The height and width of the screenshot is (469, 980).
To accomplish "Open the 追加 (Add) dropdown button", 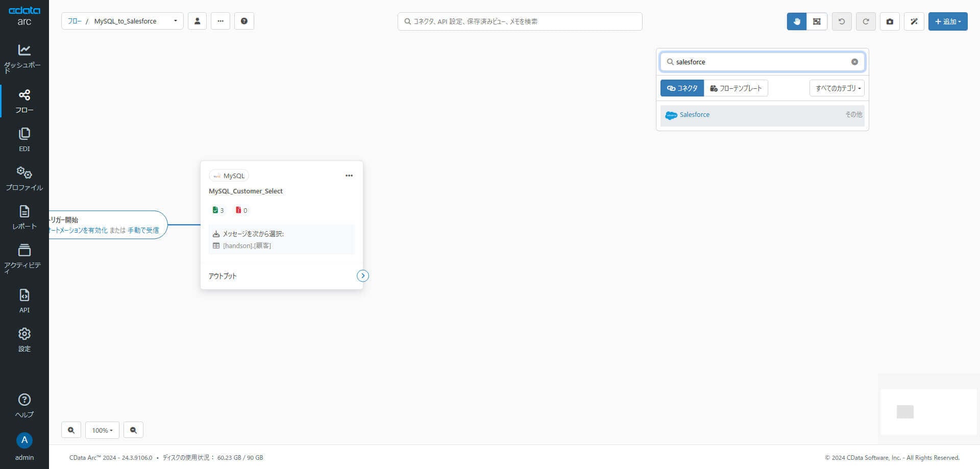I will tap(948, 21).
